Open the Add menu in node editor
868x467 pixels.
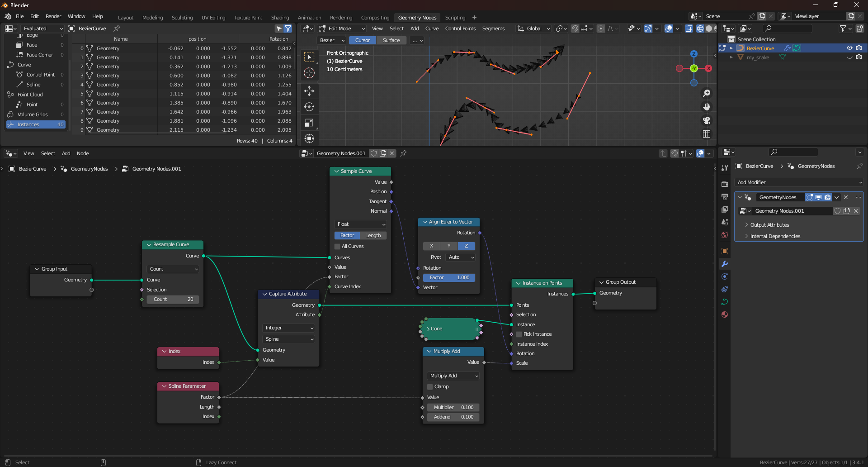click(66, 153)
